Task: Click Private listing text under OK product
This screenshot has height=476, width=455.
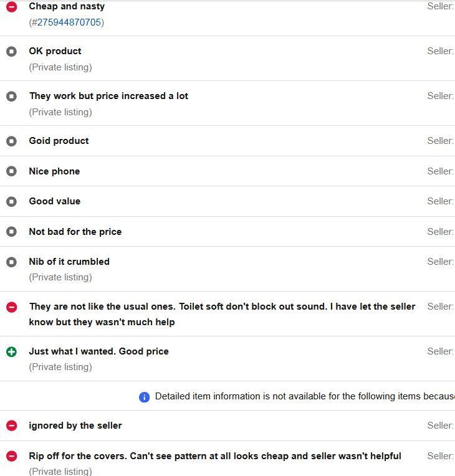Action: [60, 67]
